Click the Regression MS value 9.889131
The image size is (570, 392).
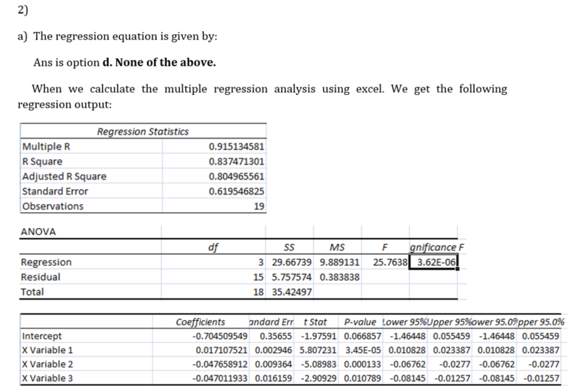(x=339, y=262)
